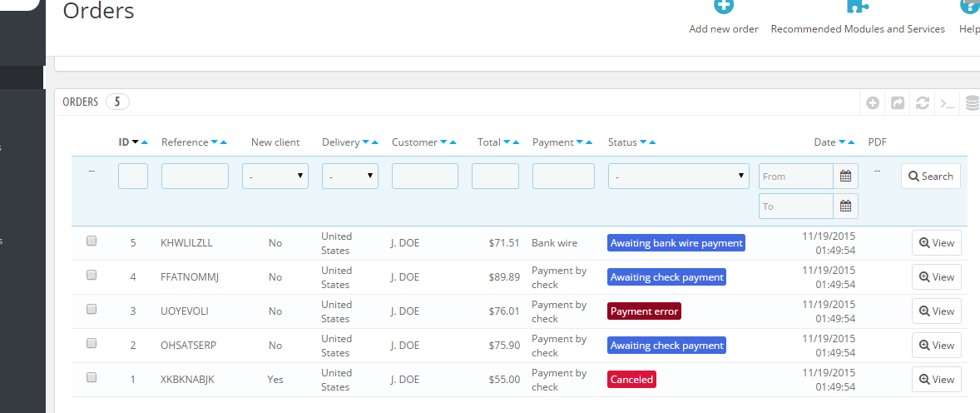
Task: Click Awaiting check payment badge for FFATNOMMJ
Action: [667, 277]
